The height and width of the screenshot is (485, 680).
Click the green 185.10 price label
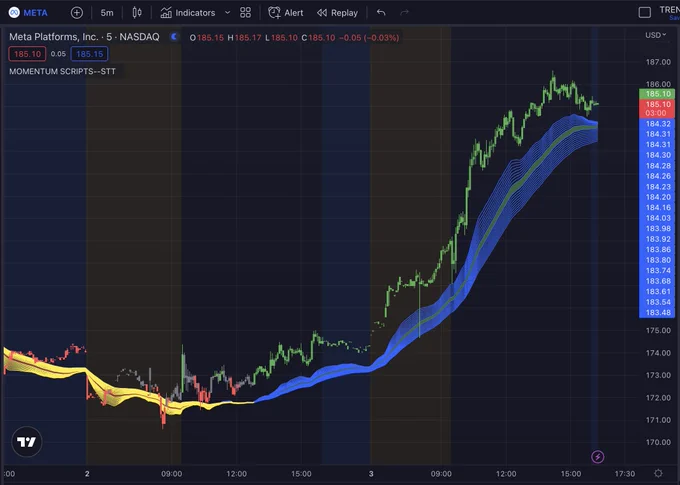click(x=657, y=94)
